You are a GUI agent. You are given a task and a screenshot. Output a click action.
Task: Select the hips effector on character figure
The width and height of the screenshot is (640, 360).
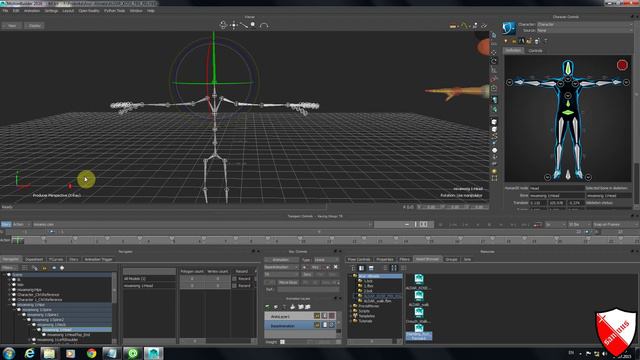568,113
